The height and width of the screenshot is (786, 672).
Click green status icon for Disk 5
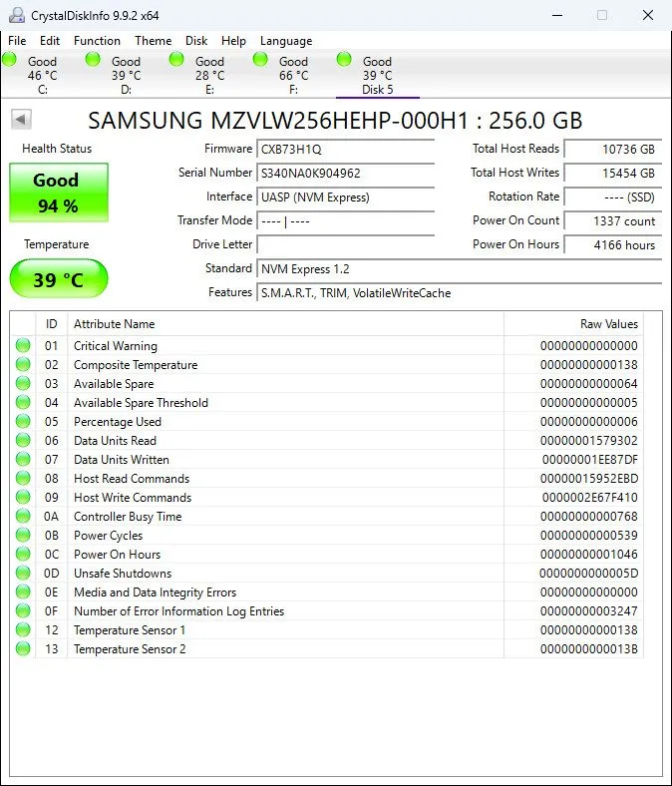coord(344,60)
